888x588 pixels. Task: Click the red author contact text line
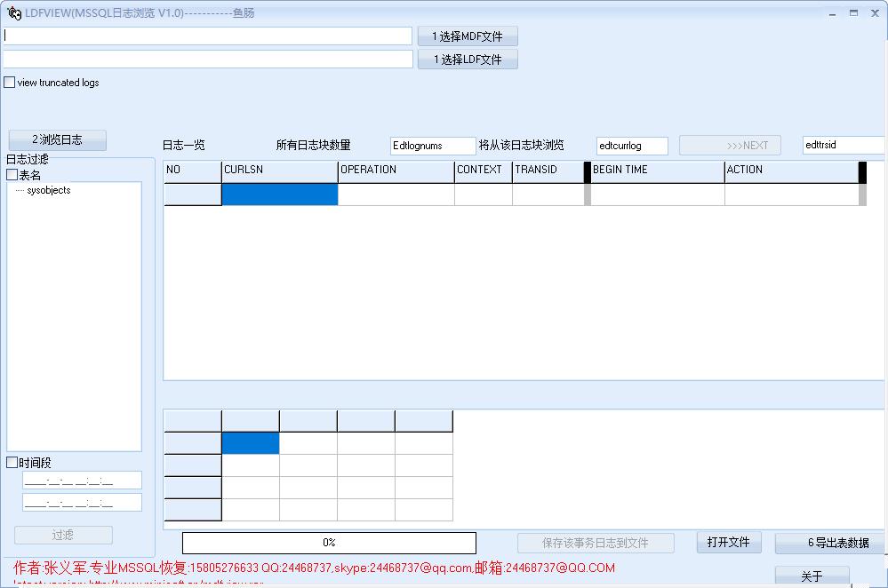314,568
